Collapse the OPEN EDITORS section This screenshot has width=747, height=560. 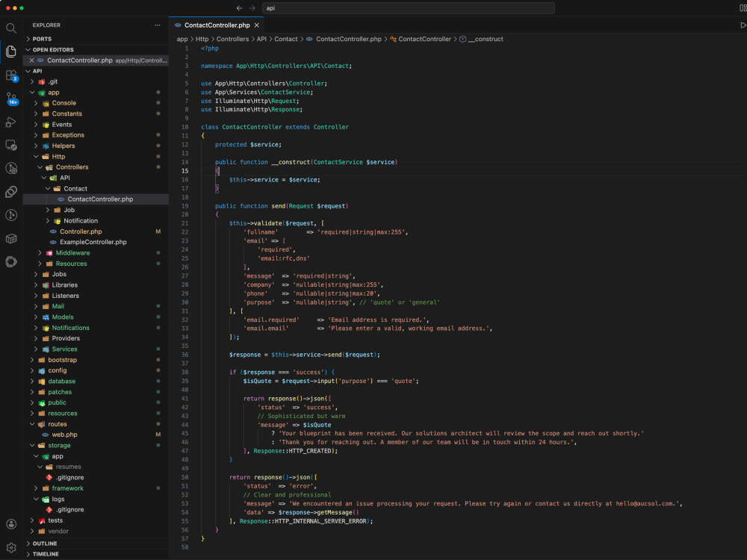tap(96, 49)
